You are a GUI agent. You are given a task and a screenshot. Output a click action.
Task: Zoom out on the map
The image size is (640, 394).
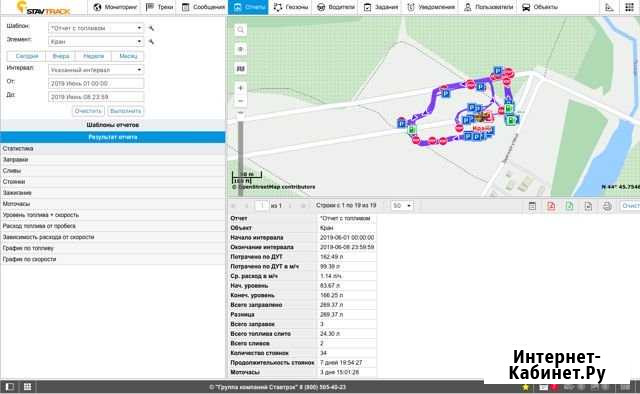click(x=241, y=101)
